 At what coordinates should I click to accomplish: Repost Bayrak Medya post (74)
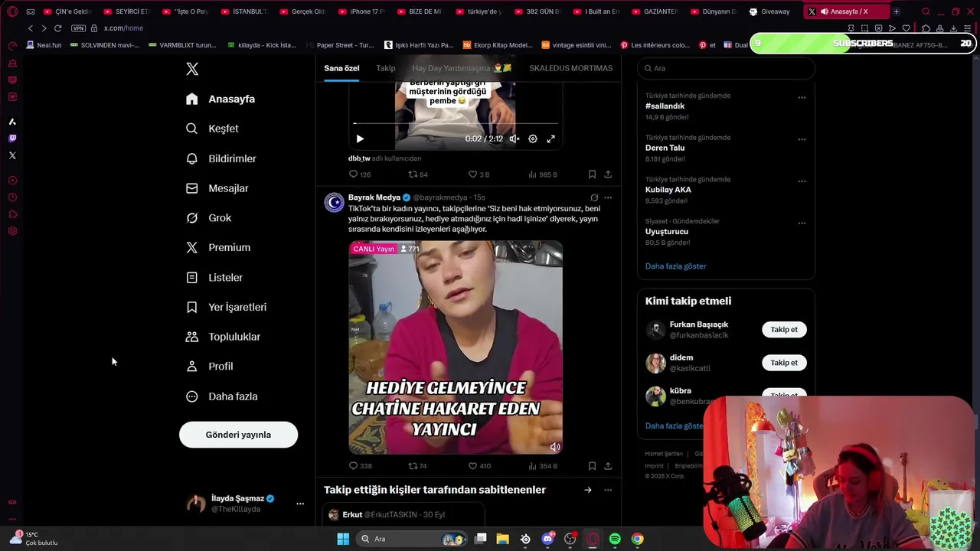coord(417,466)
